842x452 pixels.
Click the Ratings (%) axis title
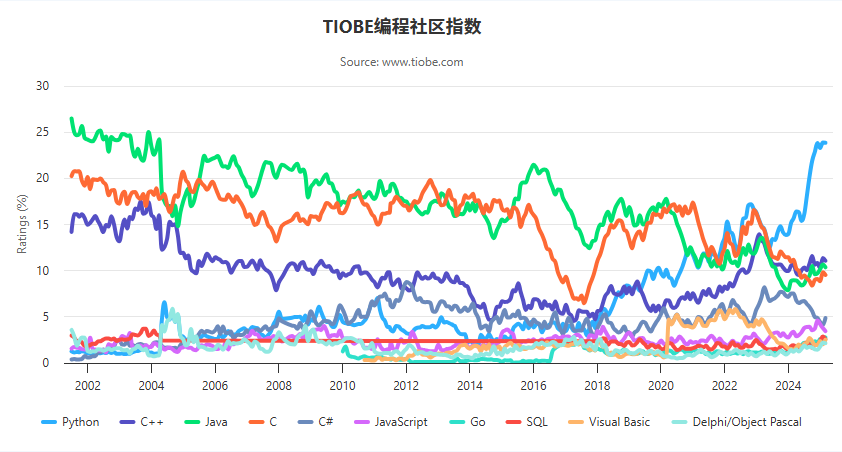22,223
